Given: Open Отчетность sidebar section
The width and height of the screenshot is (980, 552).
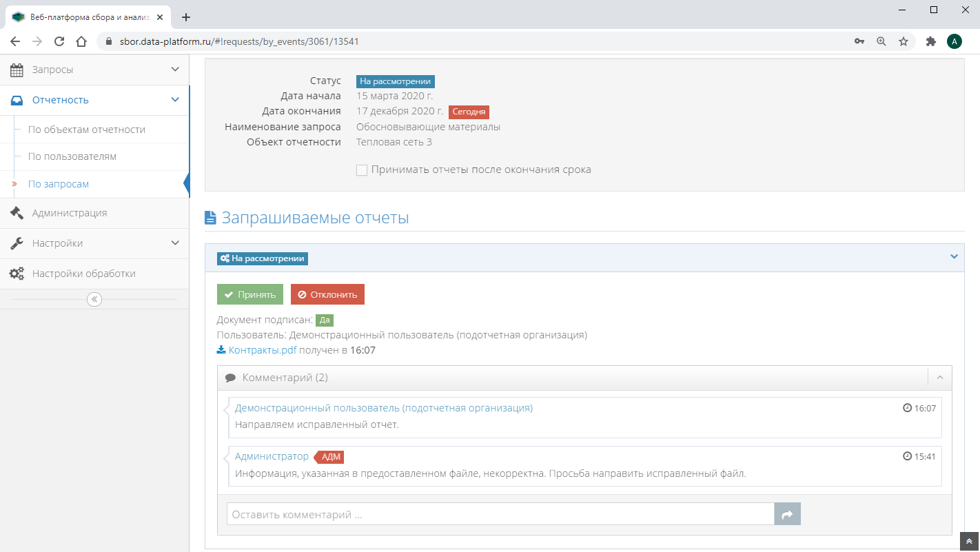Looking at the screenshot, I should tap(94, 100).
